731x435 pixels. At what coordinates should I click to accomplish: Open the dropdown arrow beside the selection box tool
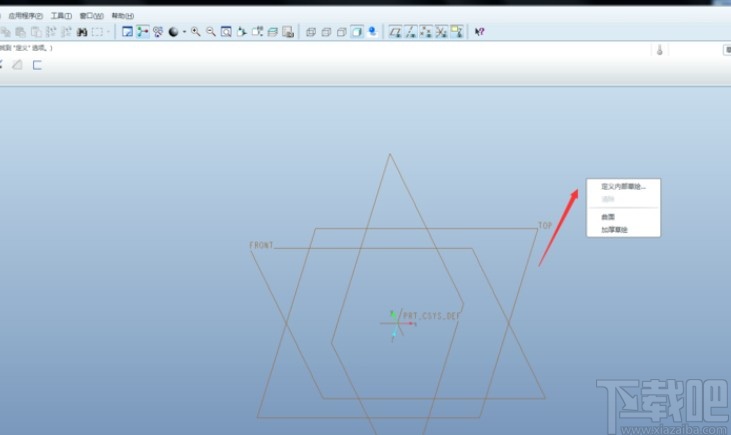pos(108,32)
